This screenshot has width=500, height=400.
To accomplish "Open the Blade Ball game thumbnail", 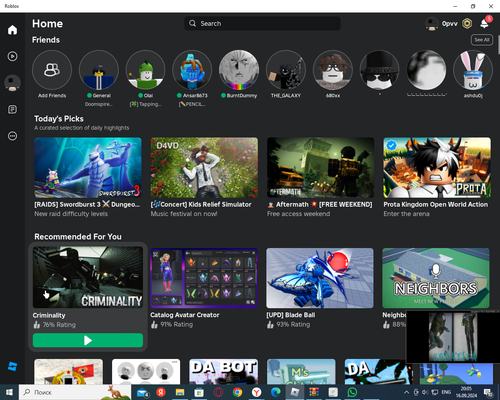I will click(320, 278).
